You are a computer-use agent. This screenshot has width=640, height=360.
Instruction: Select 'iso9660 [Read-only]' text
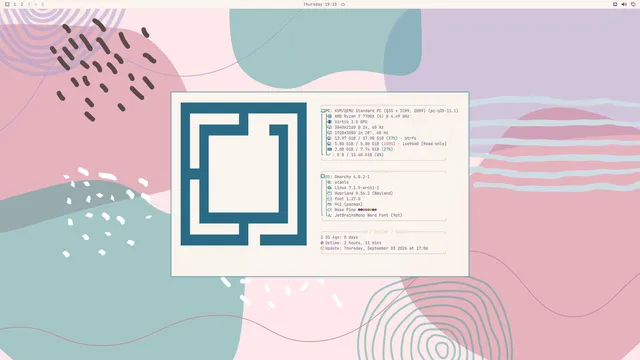coord(424,144)
